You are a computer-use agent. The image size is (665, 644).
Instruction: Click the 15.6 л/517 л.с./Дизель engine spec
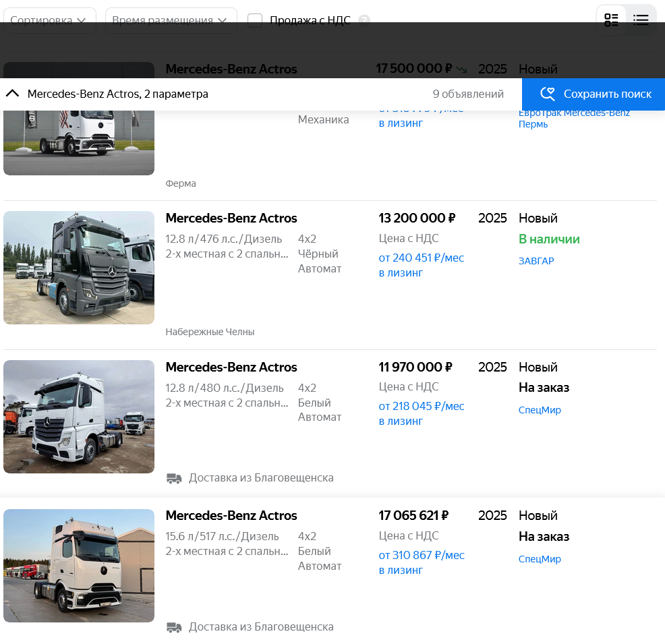pos(223,536)
